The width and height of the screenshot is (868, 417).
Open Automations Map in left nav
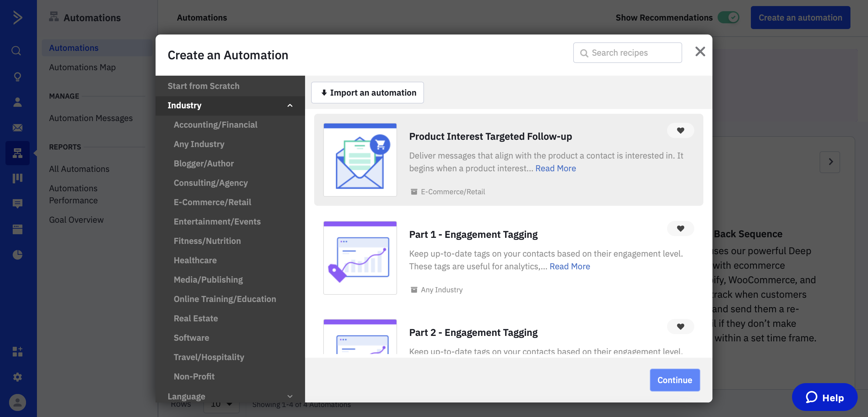click(x=82, y=67)
